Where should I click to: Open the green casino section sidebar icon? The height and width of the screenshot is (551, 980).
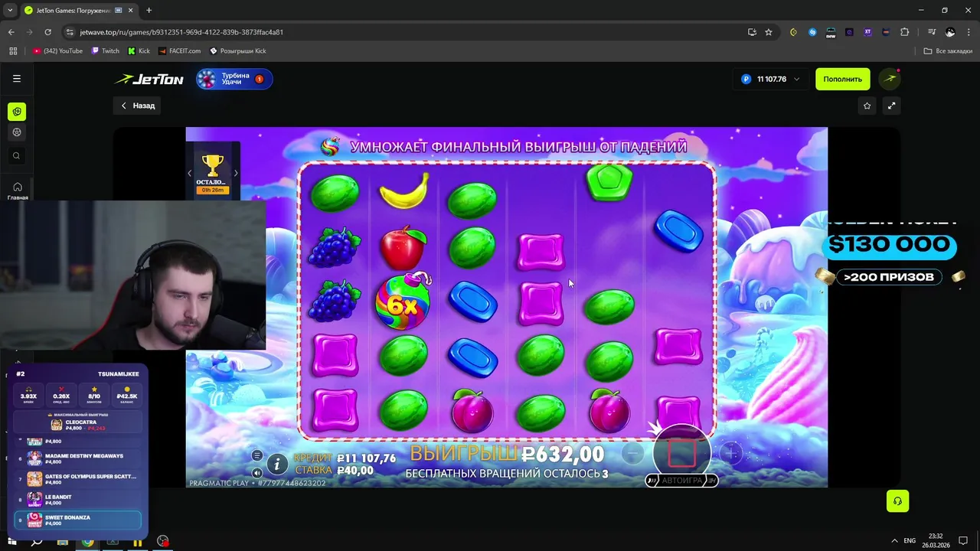17,112
